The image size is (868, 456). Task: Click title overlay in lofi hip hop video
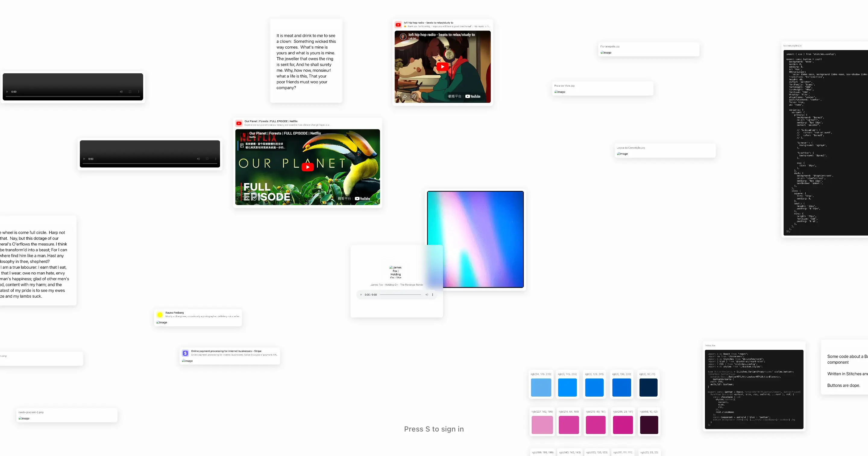[x=442, y=35]
